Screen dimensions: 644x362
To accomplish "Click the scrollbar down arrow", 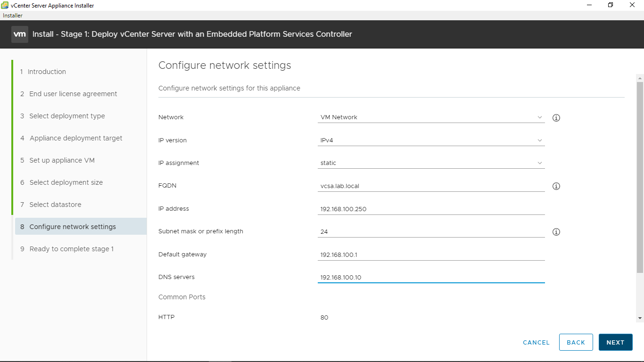I will tap(640, 319).
